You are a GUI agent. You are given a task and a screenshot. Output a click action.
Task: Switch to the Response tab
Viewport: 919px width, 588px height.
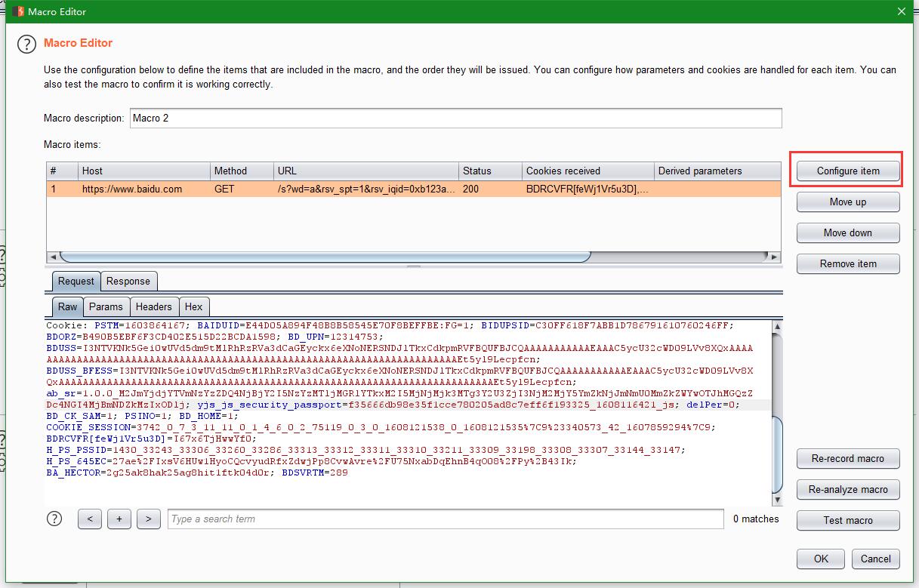pos(128,280)
